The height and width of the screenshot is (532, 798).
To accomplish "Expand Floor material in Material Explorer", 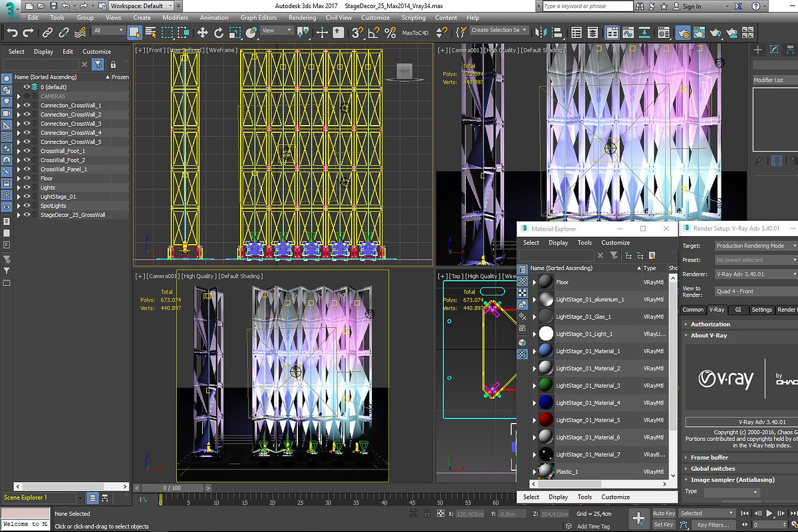I will (x=534, y=282).
